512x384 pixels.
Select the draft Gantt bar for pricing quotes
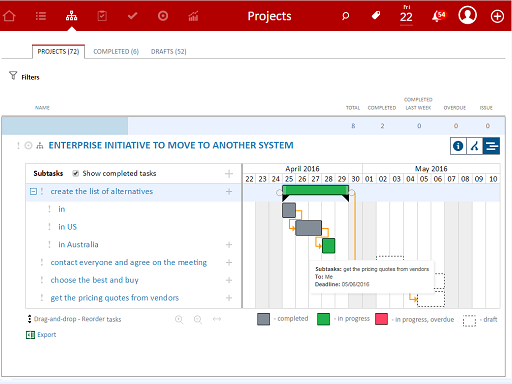(431, 299)
